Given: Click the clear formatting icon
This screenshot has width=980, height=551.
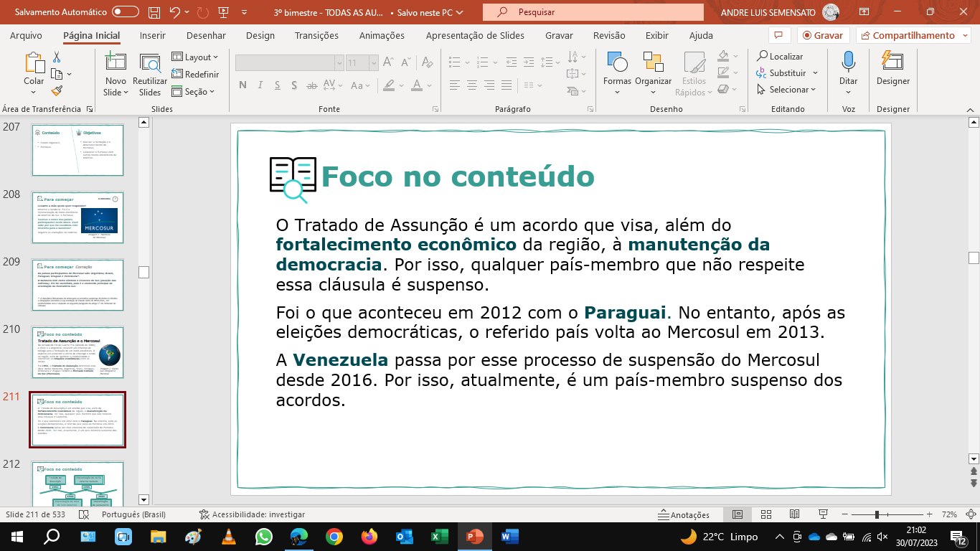Looking at the screenshot, I should click(429, 63).
